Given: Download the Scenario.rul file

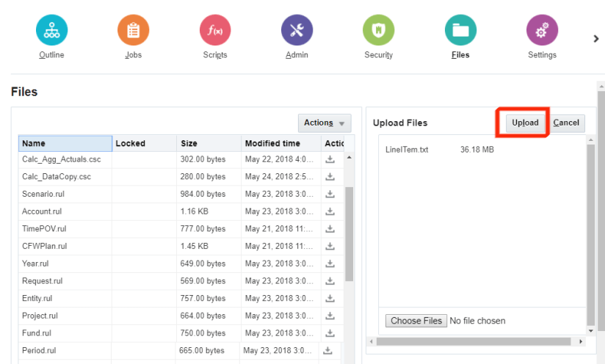Looking at the screenshot, I should [330, 194].
